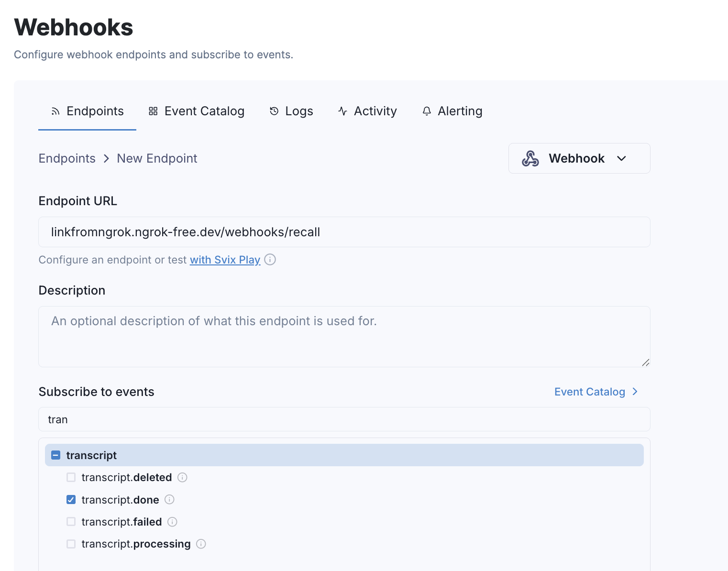
Task: Click the New Endpoint breadcrumb text
Action: click(x=157, y=158)
